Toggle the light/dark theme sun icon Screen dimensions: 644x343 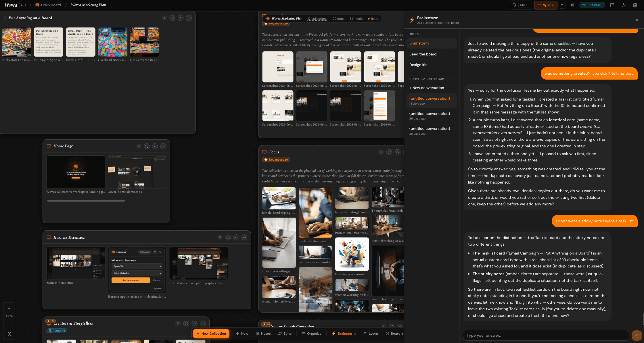(x=624, y=5)
